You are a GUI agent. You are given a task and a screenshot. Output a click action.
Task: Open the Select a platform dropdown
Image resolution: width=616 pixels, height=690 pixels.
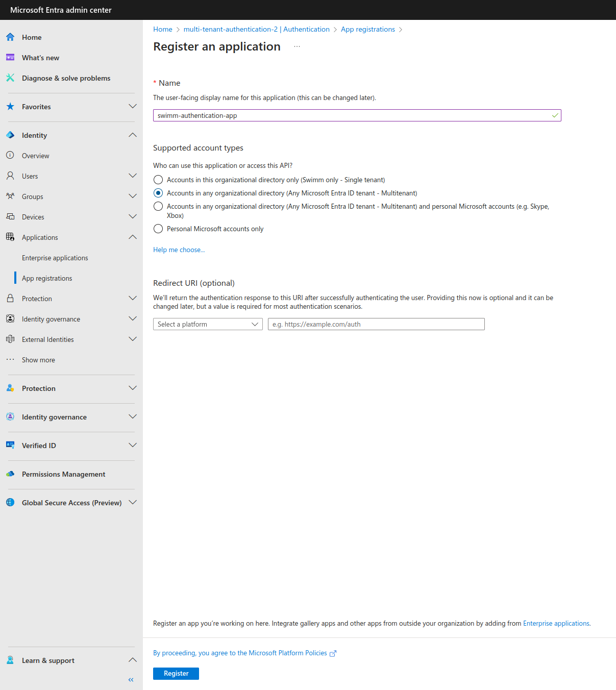[208, 324]
